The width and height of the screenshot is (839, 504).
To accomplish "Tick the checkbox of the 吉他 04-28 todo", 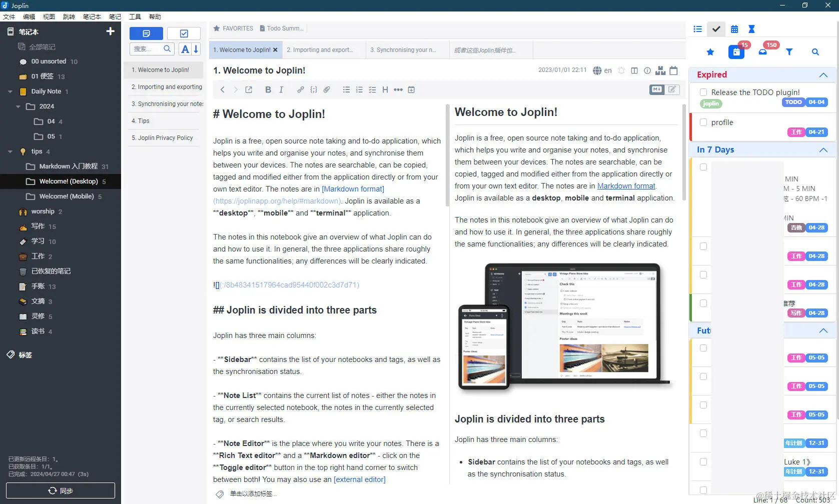I will coord(703,167).
